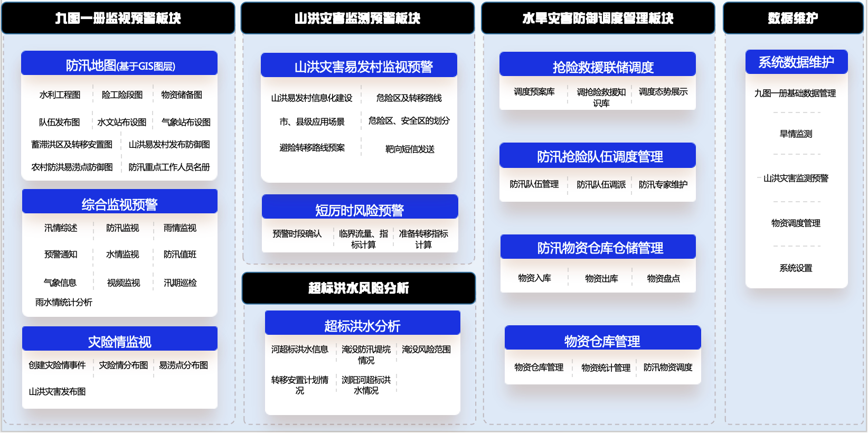
Task: Click the 物资盘点 item
Action: (663, 279)
